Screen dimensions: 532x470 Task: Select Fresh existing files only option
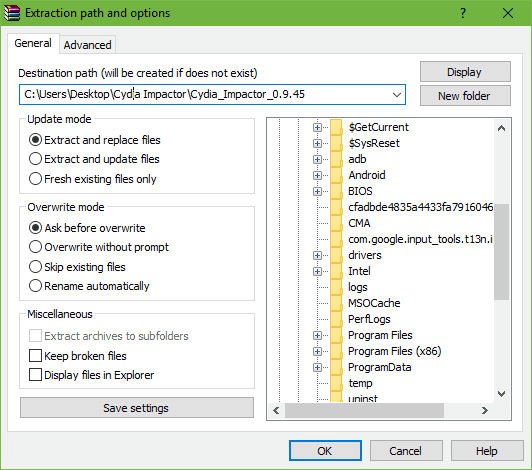tap(35, 178)
